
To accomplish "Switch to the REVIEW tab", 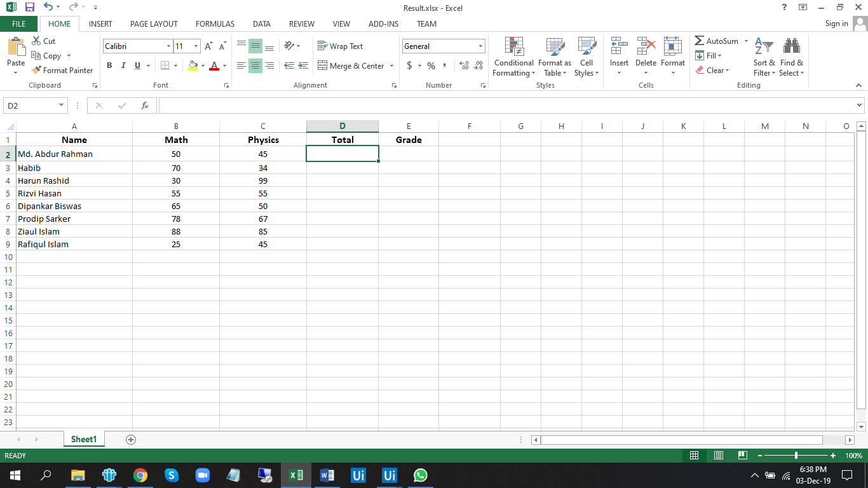I will pos(302,24).
